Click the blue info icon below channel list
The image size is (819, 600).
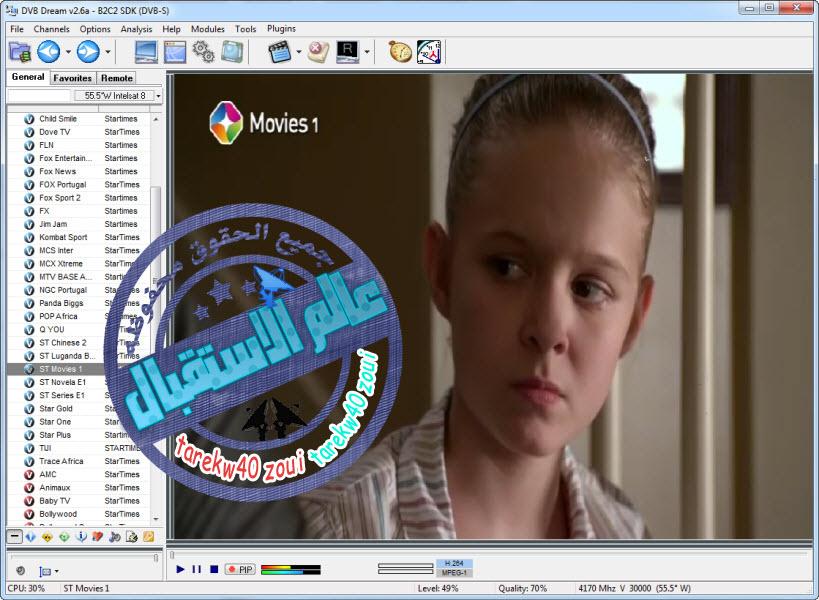(x=81, y=537)
